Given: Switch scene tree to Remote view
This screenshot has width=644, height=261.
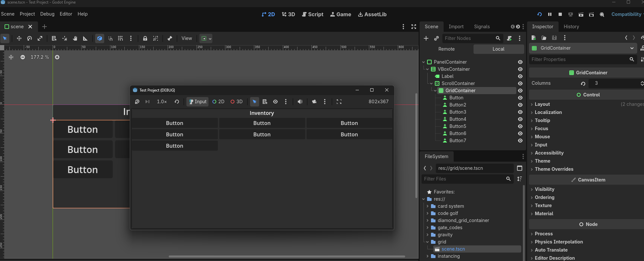Looking at the screenshot, I should tap(446, 49).
